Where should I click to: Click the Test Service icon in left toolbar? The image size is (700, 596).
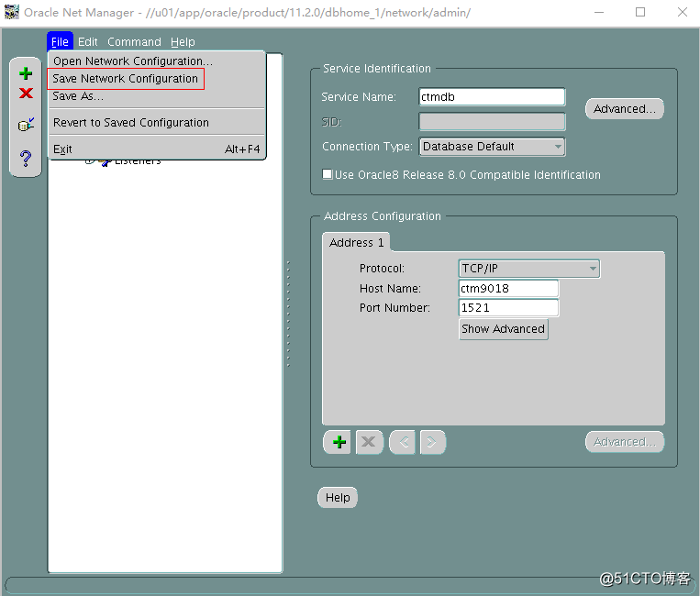(26, 125)
